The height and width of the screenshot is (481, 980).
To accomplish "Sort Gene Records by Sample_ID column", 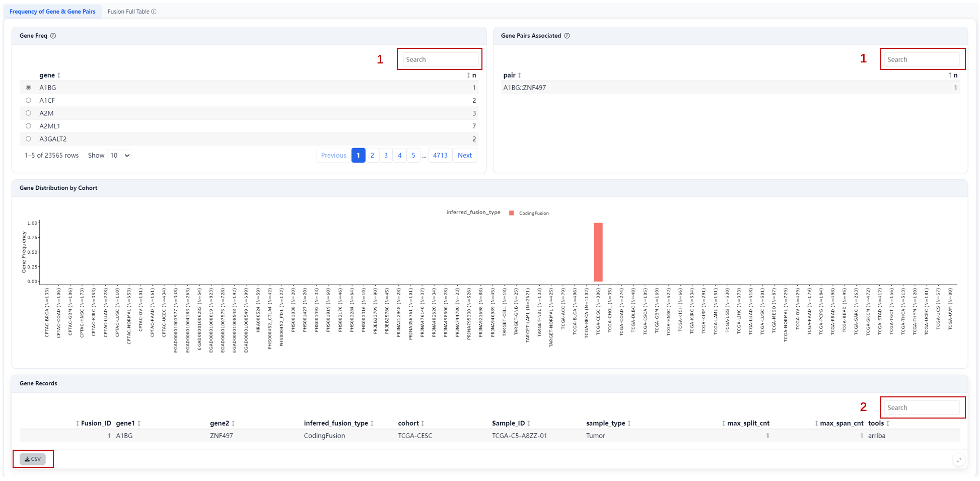I will [x=512, y=423].
